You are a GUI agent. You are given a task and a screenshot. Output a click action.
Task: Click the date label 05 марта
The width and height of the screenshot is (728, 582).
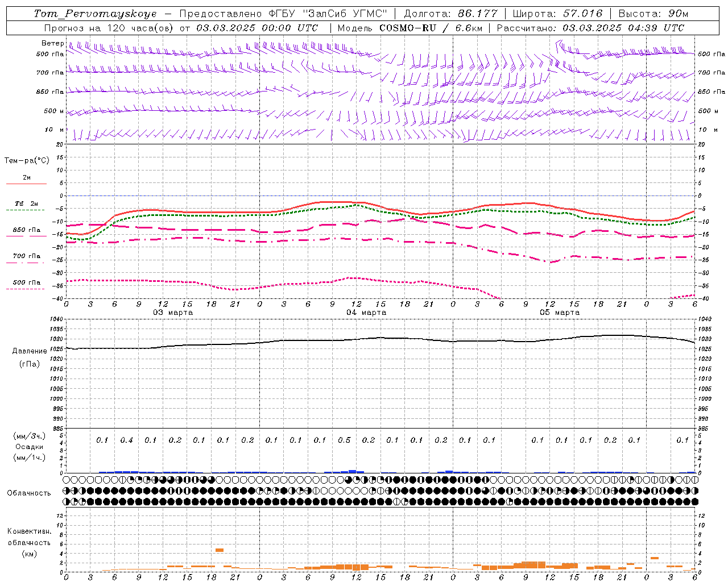coord(560,313)
